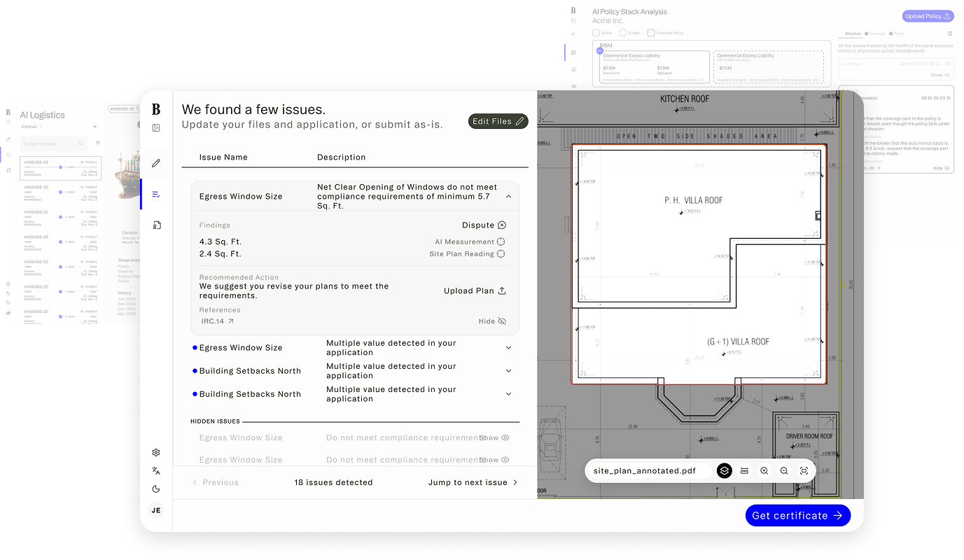Image resolution: width=964 pixels, height=560 pixels.
Task: Click the add plus icon in AI Logistics
Action: pyautogui.click(x=95, y=127)
